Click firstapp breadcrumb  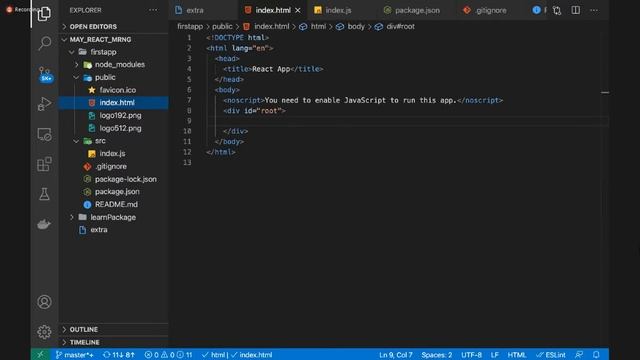click(x=190, y=27)
